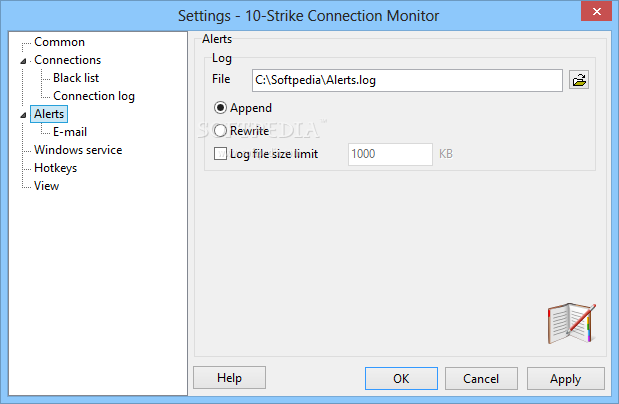619x404 pixels.
Task: Click the Apply button
Action: coord(566,379)
